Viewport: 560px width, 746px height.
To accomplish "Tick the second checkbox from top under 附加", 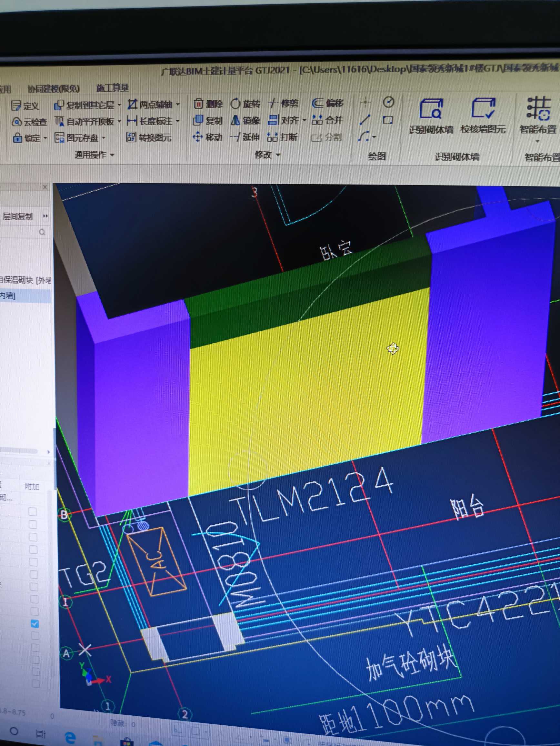I will point(33,524).
